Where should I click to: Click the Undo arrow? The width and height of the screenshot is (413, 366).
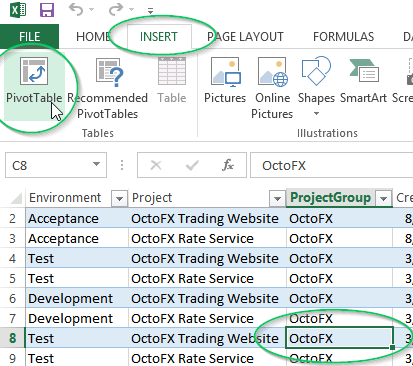[76, 10]
